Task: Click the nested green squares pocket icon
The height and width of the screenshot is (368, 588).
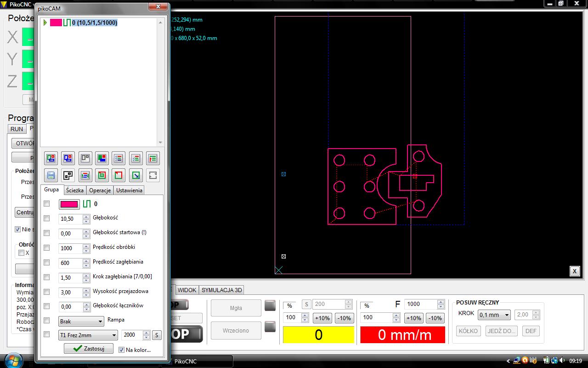Action: 102,175
